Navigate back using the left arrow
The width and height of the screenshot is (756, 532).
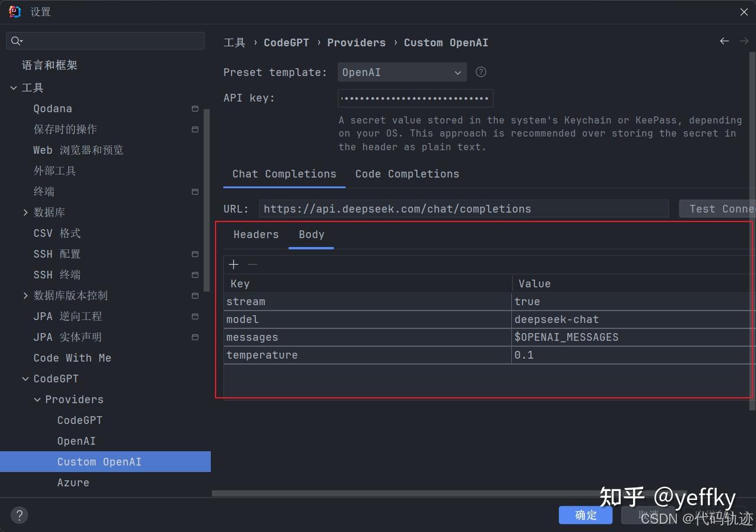[x=724, y=41]
